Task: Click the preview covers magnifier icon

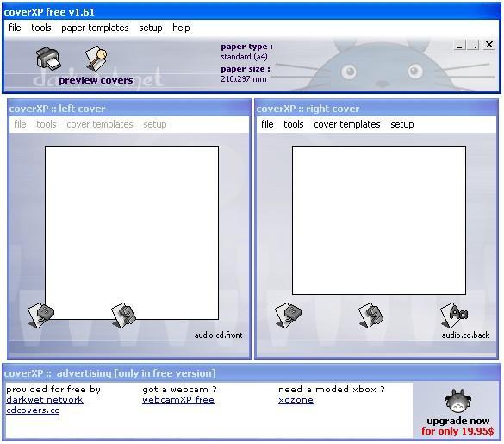Action: (96, 59)
